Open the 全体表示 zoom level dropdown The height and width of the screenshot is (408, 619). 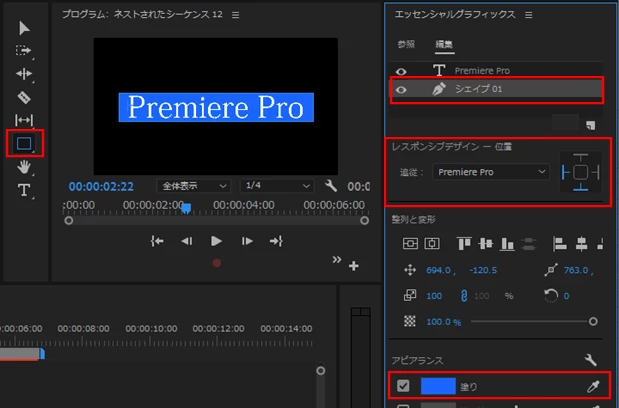(194, 186)
